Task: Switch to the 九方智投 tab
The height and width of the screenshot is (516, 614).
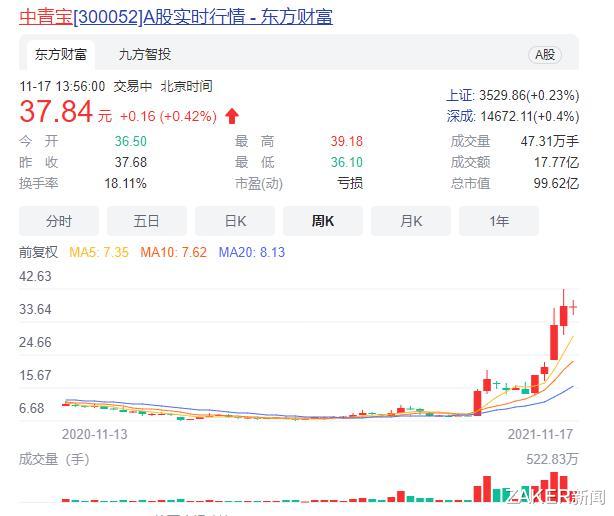Action: (x=145, y=54)
